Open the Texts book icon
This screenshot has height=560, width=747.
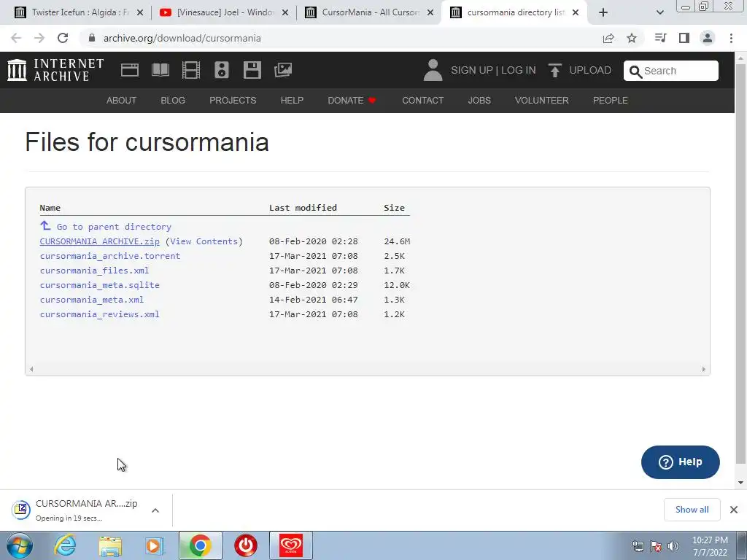pos(160,70)
